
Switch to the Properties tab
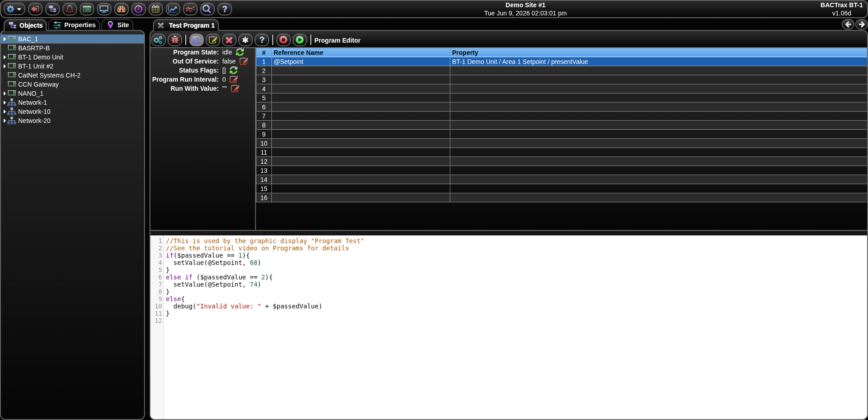point(74,25)
